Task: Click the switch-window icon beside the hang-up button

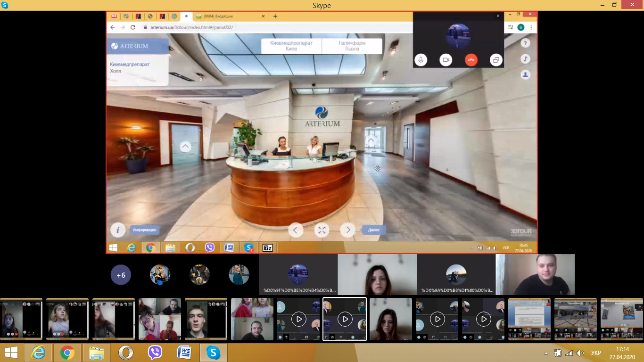Action: pyautogui.click(x=496, y=60)
